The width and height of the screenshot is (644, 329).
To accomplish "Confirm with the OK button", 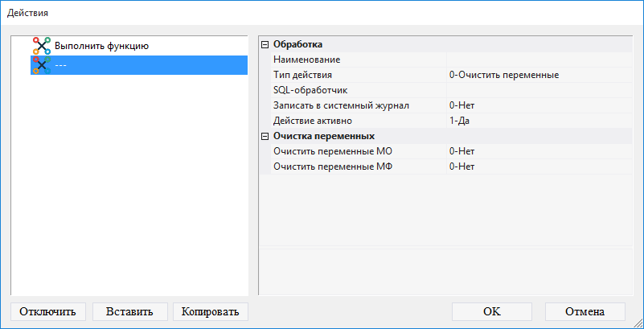I will click(x=492, y=311).
